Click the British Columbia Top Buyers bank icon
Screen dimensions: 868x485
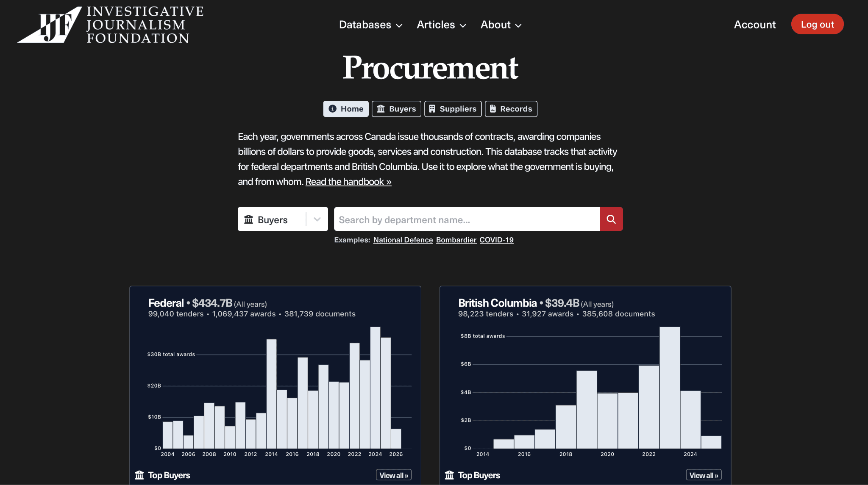pyautogui.click(x=449, y=475)
